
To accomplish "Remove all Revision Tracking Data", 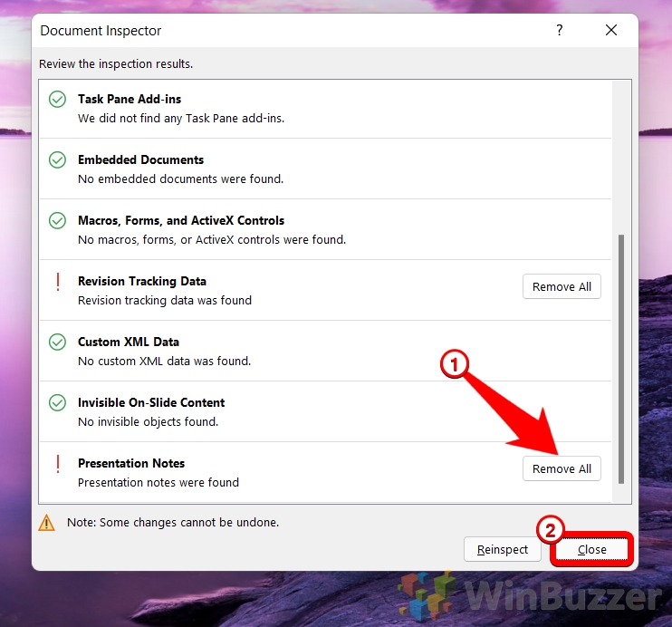I will point(562,286).
